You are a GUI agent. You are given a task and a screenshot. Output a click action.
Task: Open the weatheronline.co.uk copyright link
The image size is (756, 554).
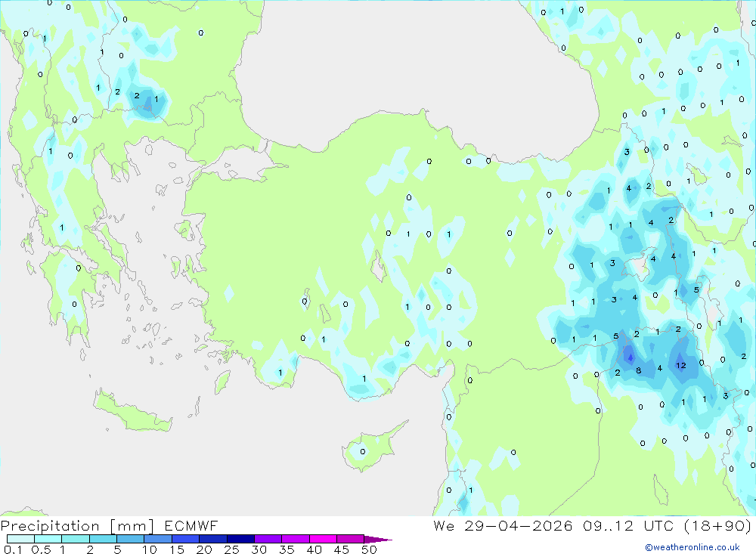(x=692, y=547)
